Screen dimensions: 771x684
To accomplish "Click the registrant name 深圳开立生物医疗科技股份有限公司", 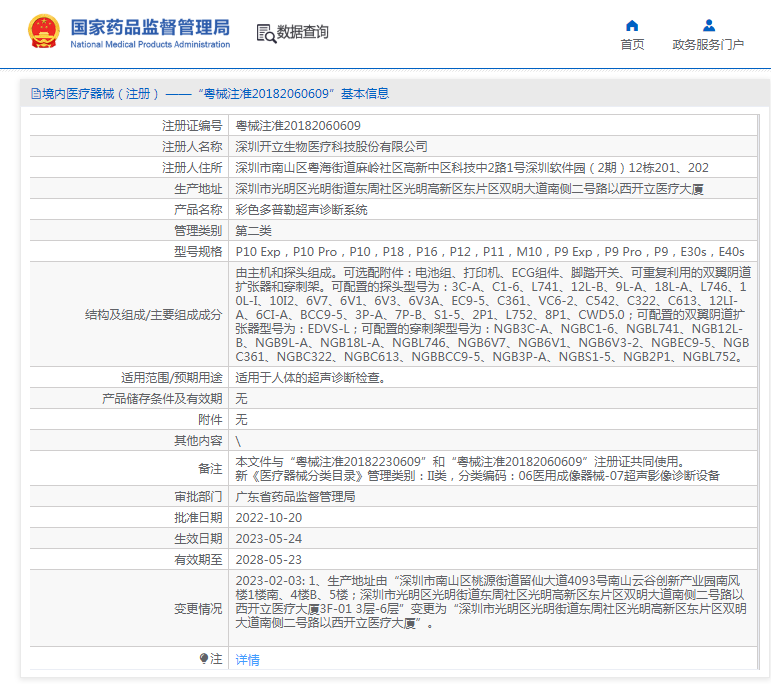I will coord(331,147).
